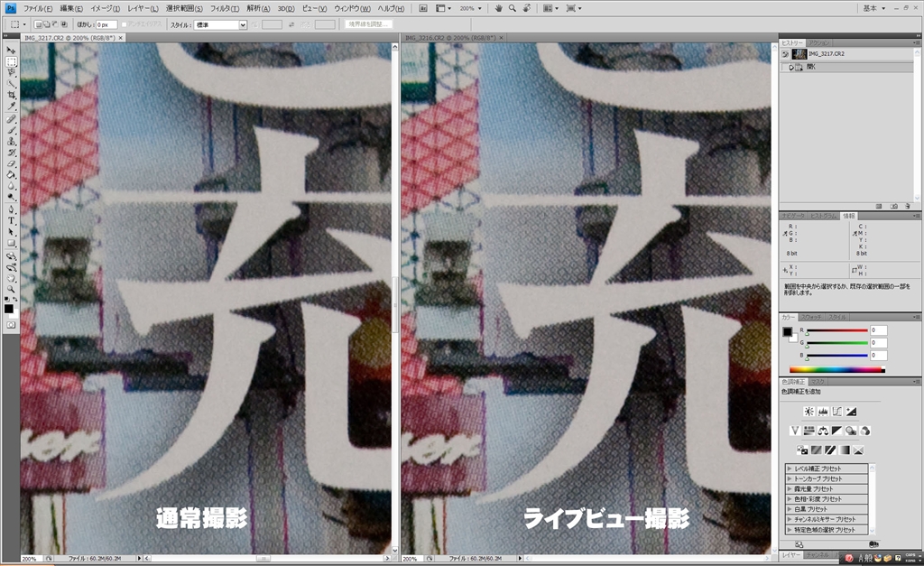Click the Rotate View tool in application bar
924x566 pixels.
[x=527, y=8]
